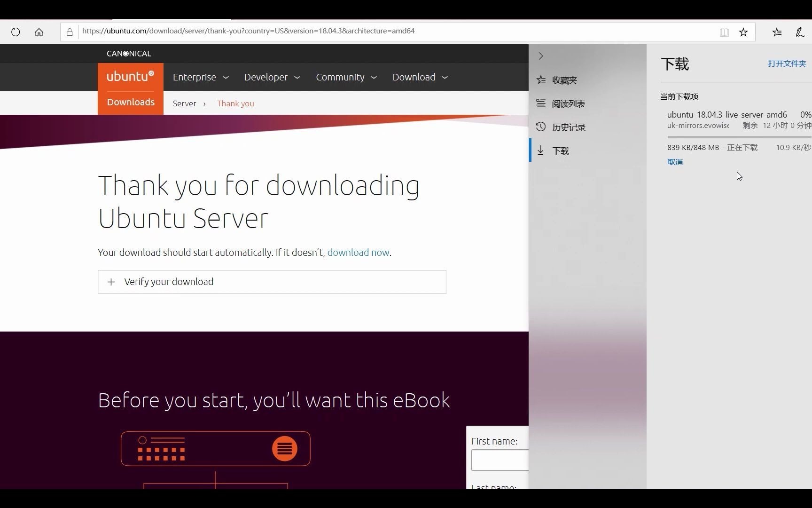812x508 pixels.
Task: Open reading view book icon
Action: pyautogui.click(x=724, y=32)
